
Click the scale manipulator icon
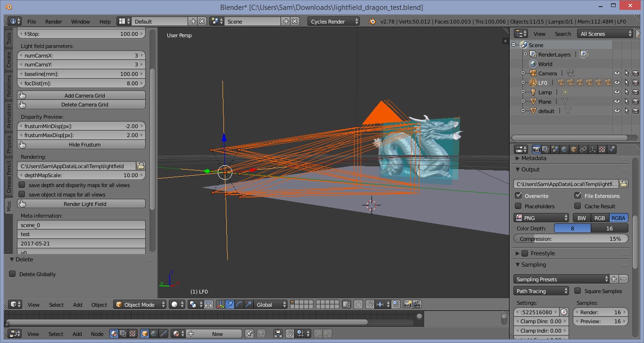[248, 304]
